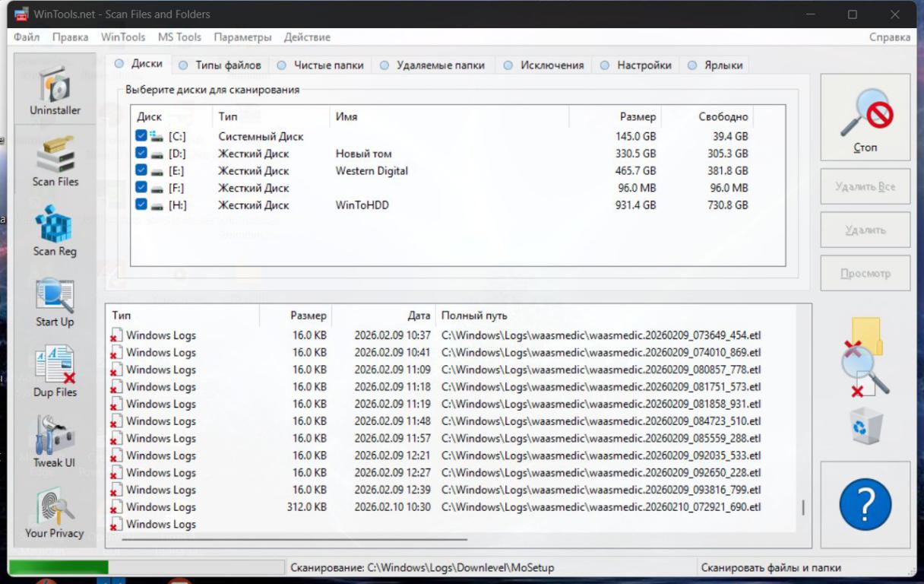
Task: Click the results list vertical scrollbar
Action: tap(802, 506)
